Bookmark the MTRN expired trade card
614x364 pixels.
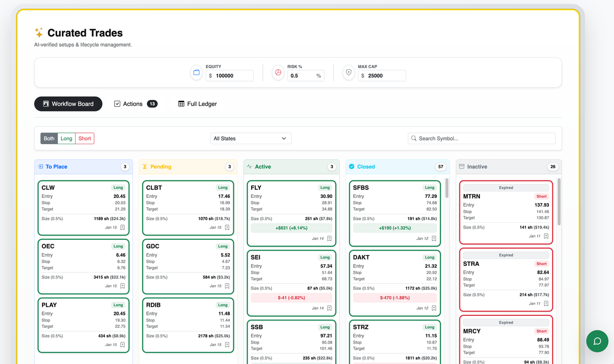coord(545,237)
